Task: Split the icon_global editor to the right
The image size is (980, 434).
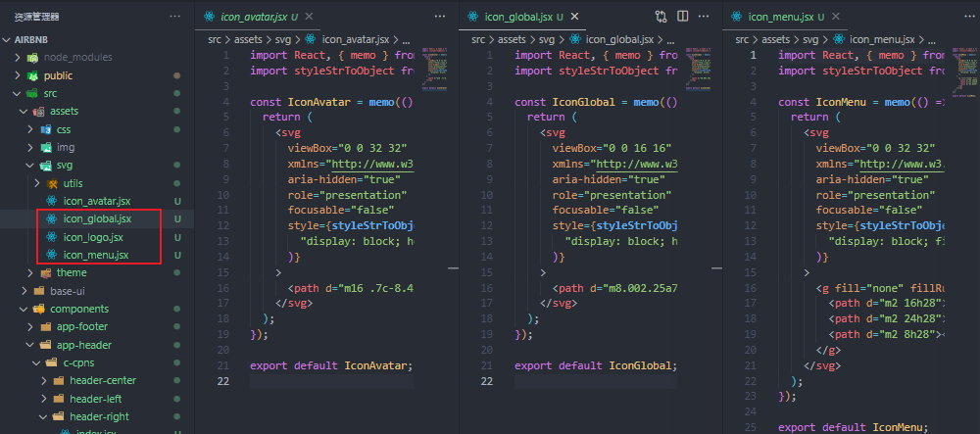Action: tap(682, 17)
